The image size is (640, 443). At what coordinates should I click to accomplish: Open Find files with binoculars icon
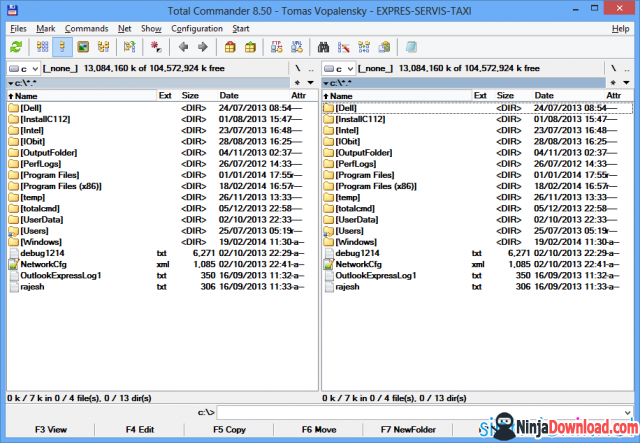tap(323, 47)
